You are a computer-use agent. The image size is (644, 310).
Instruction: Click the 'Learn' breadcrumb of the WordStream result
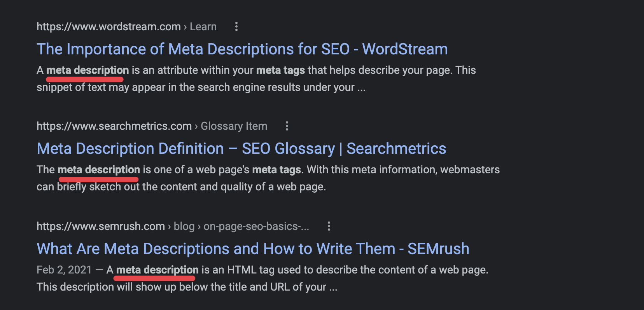pyautogui.click(x=203, y=26)
